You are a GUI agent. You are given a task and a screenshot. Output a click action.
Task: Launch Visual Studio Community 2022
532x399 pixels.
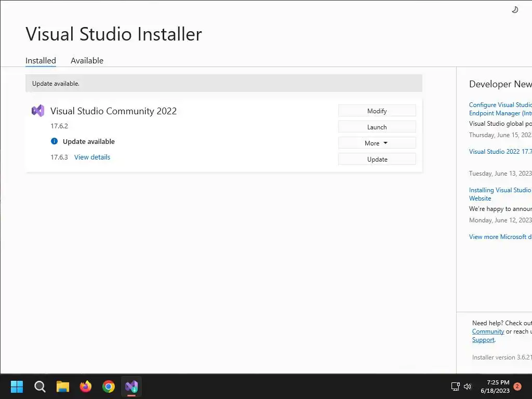coord(377,127)
